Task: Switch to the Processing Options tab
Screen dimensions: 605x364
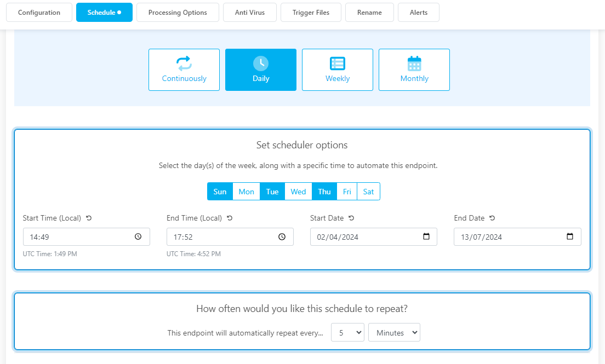Action: point(178,13)
